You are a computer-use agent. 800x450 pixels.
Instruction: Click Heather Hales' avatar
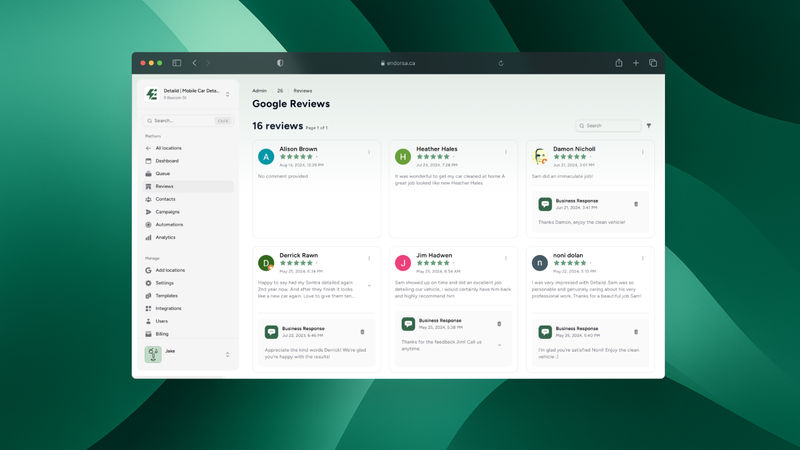(403, 157)
